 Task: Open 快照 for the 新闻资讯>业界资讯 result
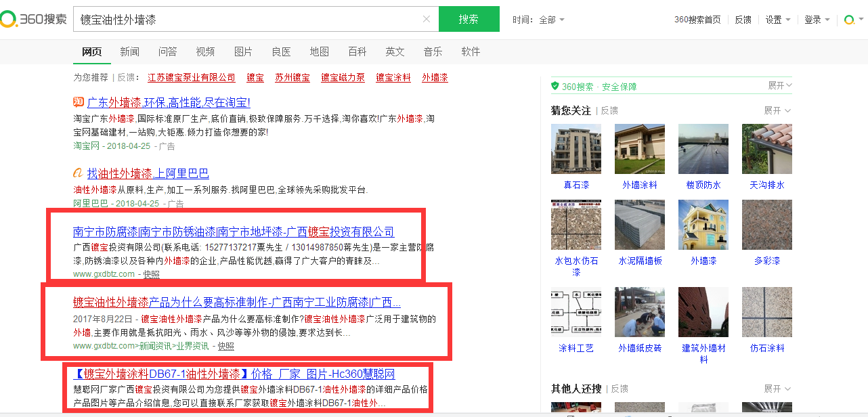225,346
